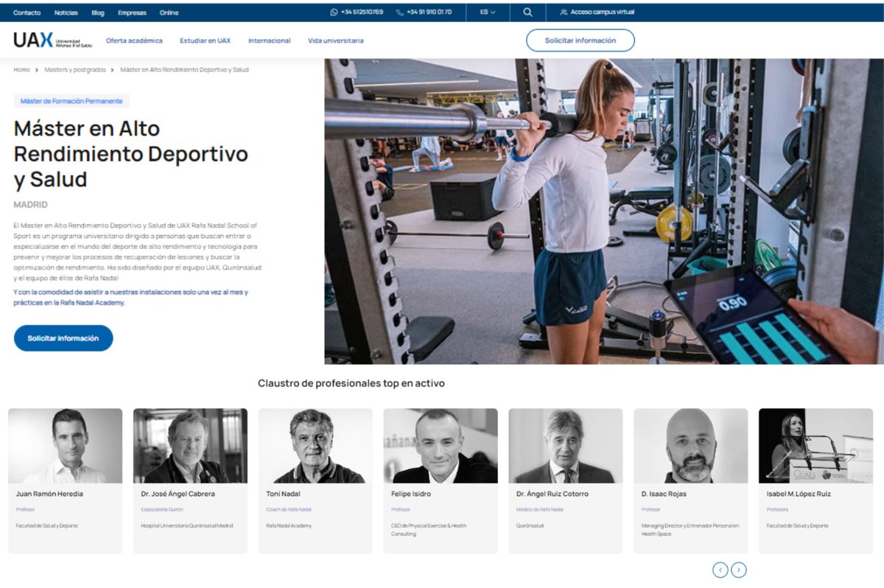Click Isabel M. López Ruiz photo
884x588 pixels.
[x=816, y=446]
